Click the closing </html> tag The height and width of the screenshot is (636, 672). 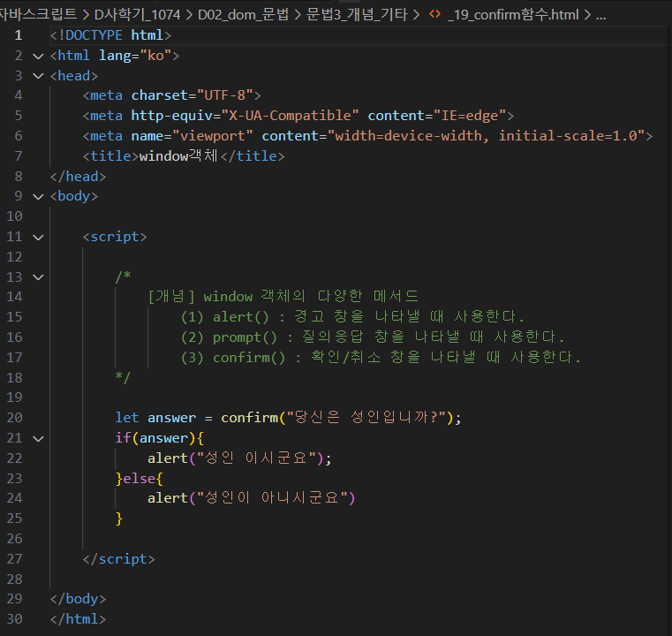click(x=78, y=619)
